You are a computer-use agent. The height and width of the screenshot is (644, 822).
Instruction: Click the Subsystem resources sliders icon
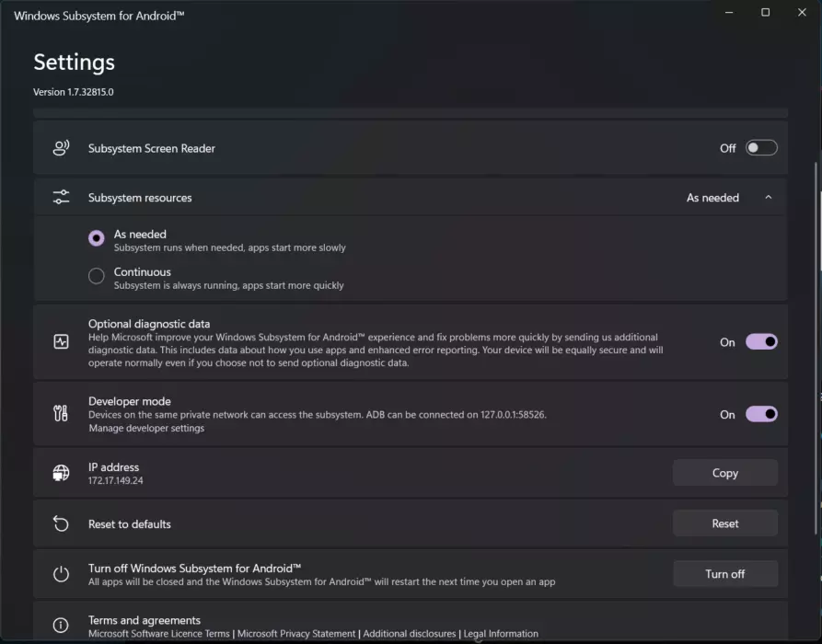[61, 197]
